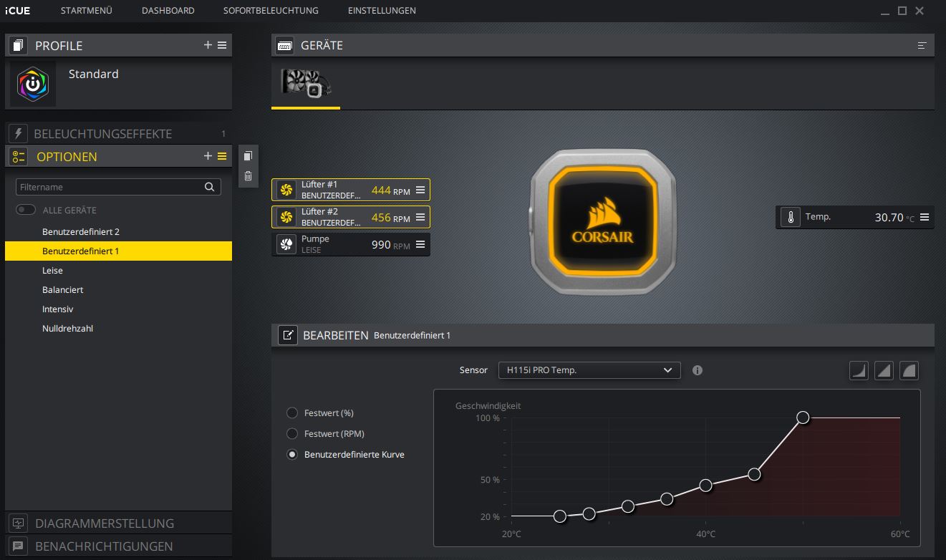Expand the Beleuchtungseffekte section
Screen dimensions: 946x560
tap(118, 134)
